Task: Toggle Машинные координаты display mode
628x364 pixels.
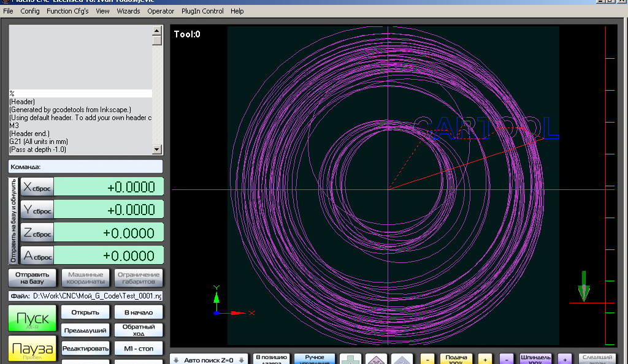Action: coord(86,278)
